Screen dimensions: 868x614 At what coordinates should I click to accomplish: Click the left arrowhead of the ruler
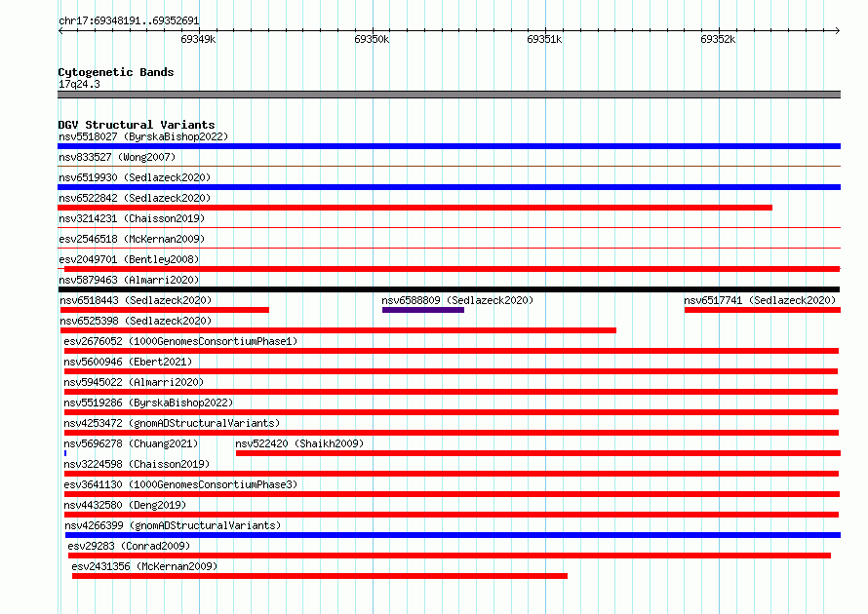click(60, 30)
